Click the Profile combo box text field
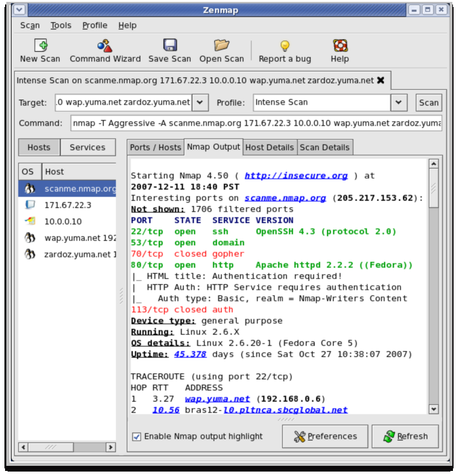This screenshot has width=458, height=476. (322, 103)
